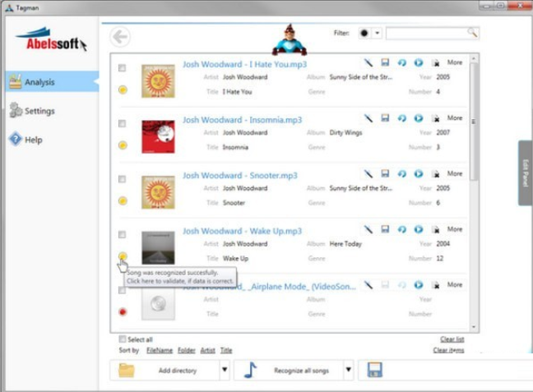This screenshot has width=533, height=392.
Task: Validate Snooter.mp3 via yellow status dot
Action: 123,201
